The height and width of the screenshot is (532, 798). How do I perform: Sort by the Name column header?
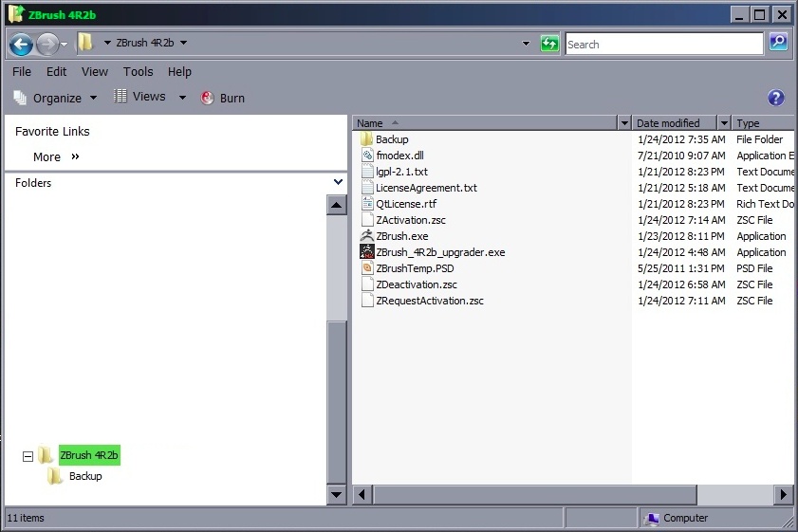pos(485,123)
